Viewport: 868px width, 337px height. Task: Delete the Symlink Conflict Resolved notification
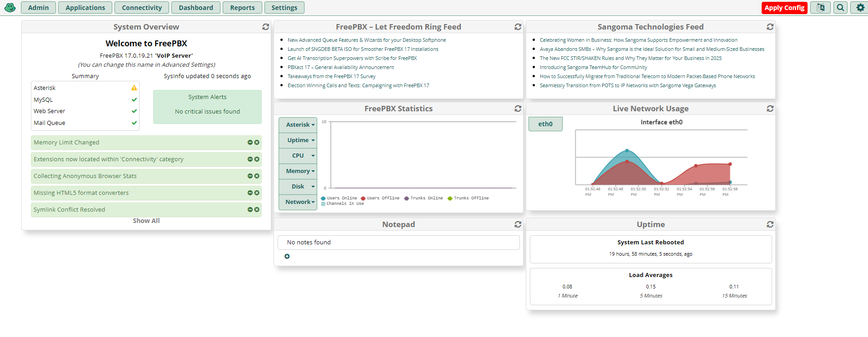pyautogui.click(x=257, y=210)
